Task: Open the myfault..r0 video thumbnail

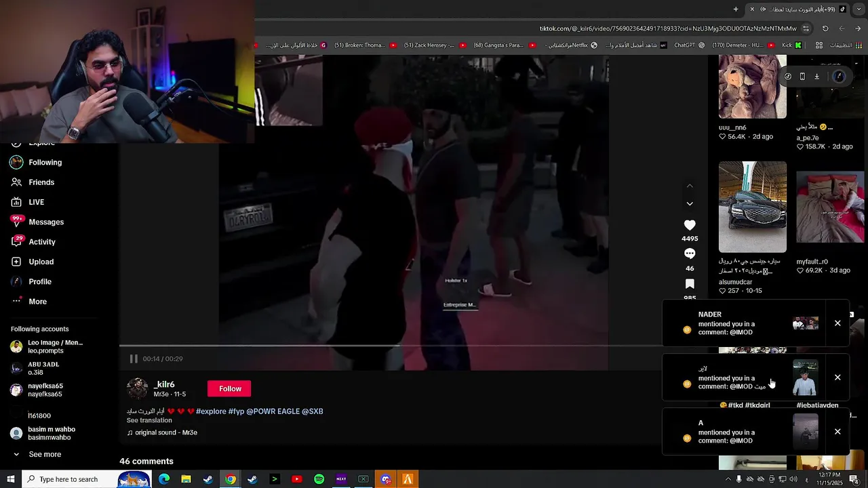Action: click(x=830, y=207)
